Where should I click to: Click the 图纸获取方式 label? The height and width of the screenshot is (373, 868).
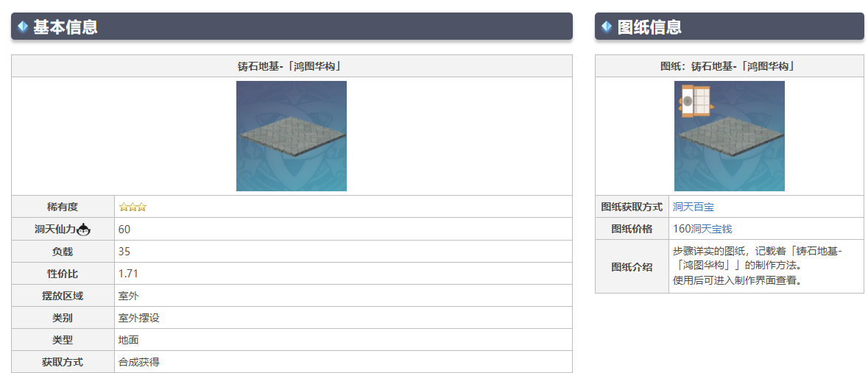pyautogui.click(x=632, y=207)
